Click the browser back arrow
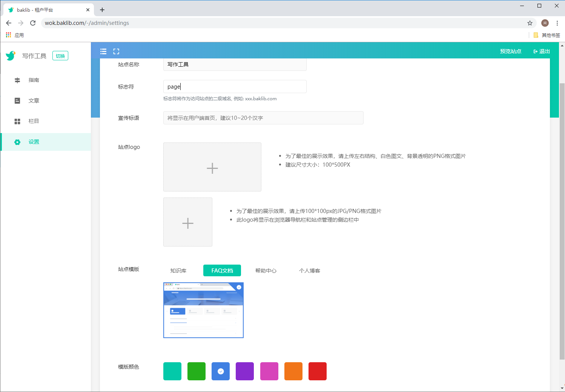The width and height of the screenshot is (565, 392). coord(9,23)
